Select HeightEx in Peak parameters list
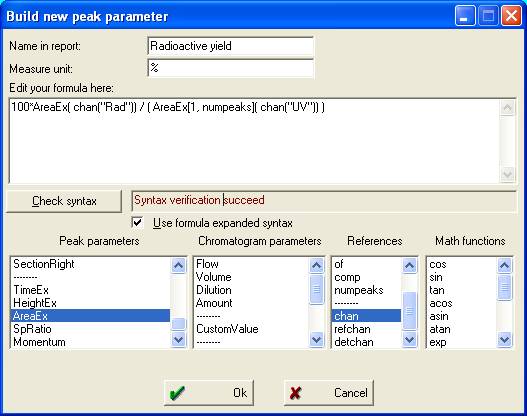 click(x=91, y=303)
